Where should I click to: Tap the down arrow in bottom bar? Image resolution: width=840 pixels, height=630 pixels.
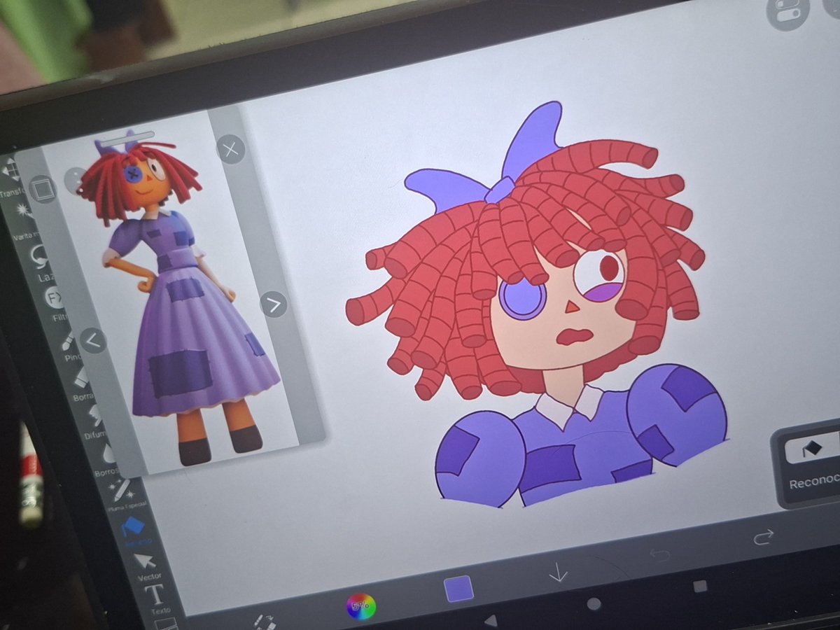pos(558,573)
